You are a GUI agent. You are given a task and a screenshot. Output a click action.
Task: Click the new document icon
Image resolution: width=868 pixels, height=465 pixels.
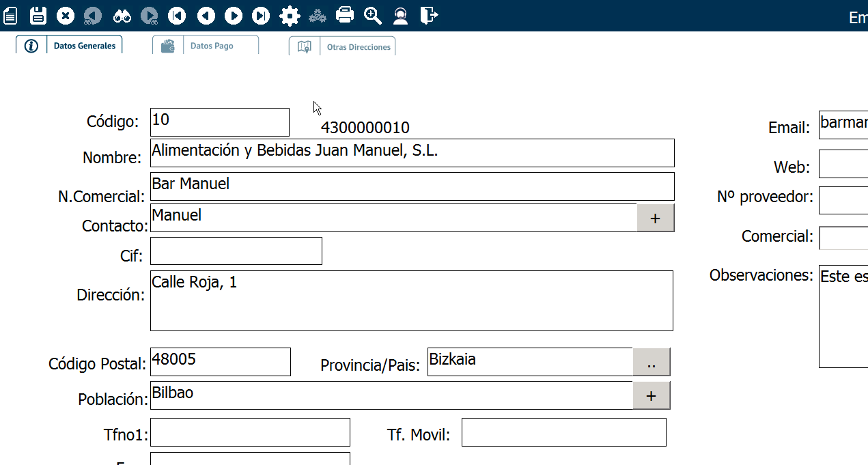[x=10, y=15]
